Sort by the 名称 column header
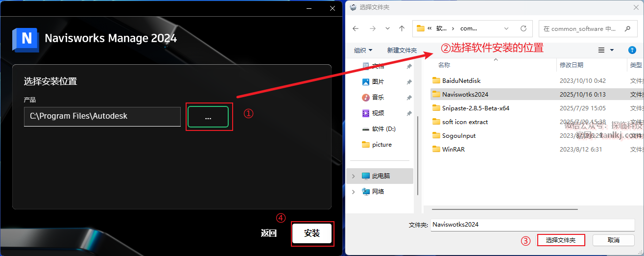Screen dimensions: 644x256 point(444,65)
